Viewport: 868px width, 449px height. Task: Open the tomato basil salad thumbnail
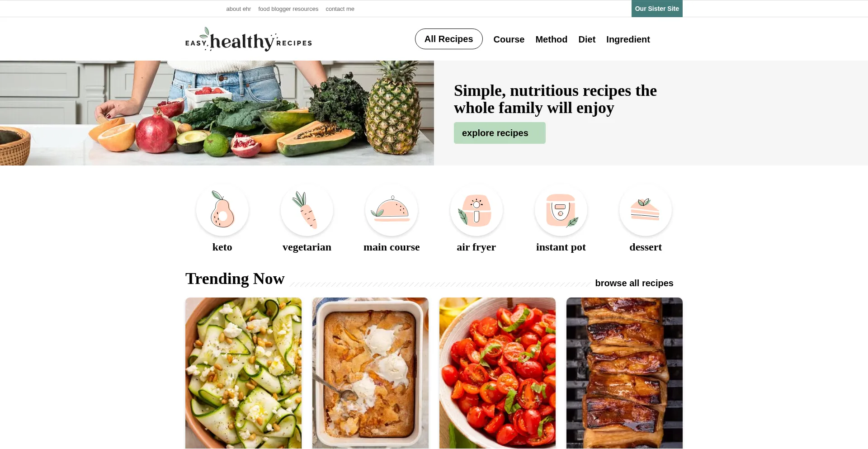(x=497, y=373)
